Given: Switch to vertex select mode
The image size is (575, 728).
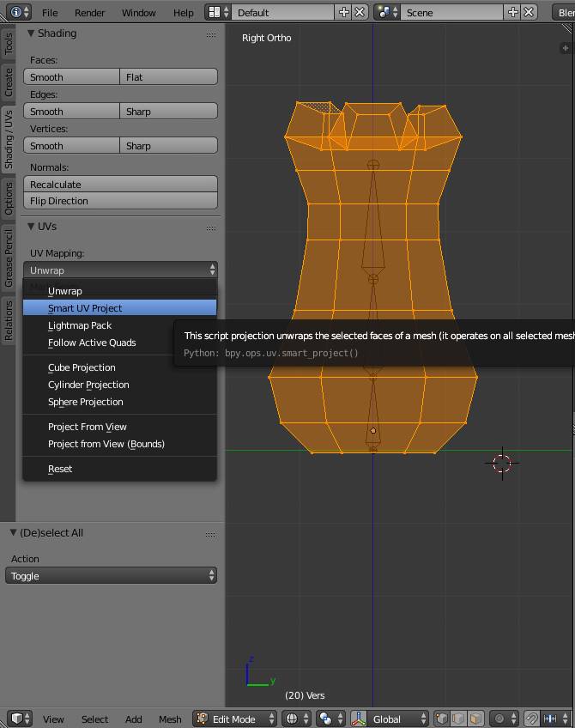Looking at the screenshot, I should coord(442,719).
